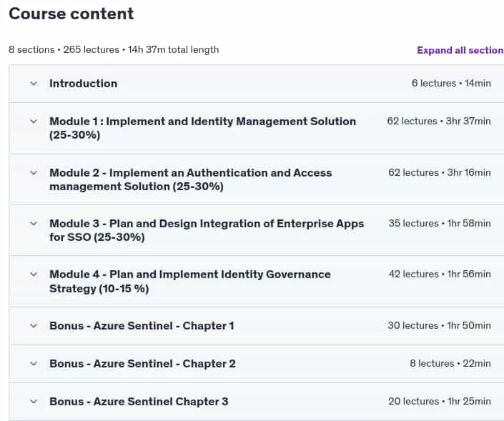Click chevron for Azure Sentinel Chapter 3
The image size is (504, 421).
(x=34, y=402)
